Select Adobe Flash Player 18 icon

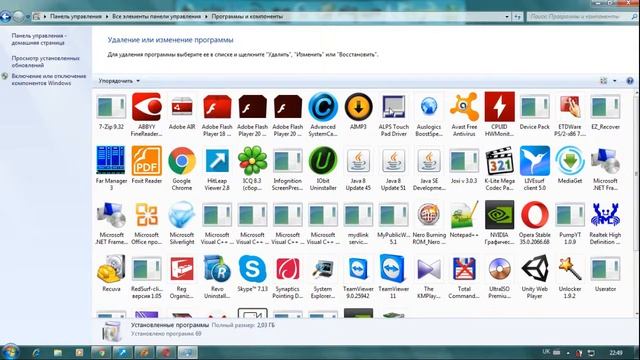tap(217, 107)
